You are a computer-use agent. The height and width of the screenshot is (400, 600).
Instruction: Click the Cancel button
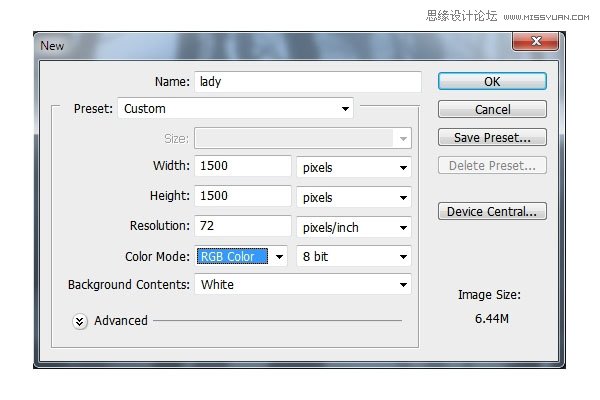[x=492, y=109]
